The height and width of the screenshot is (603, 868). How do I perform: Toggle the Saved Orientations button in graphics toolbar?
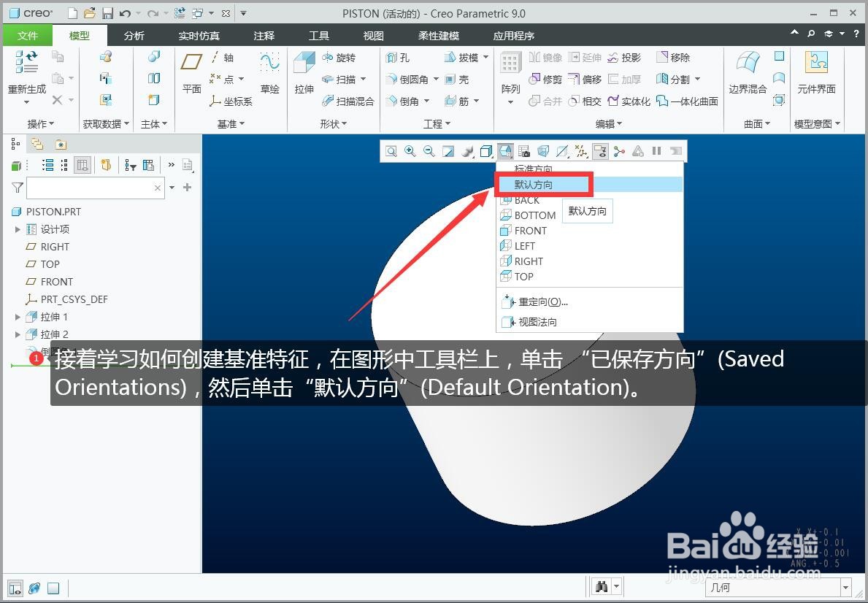pos(505,151)
